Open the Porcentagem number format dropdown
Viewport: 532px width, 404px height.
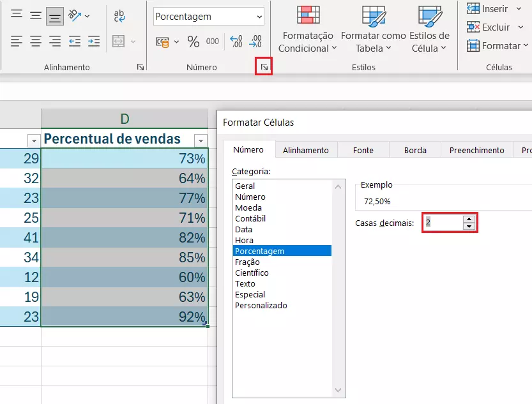[259, 17]
